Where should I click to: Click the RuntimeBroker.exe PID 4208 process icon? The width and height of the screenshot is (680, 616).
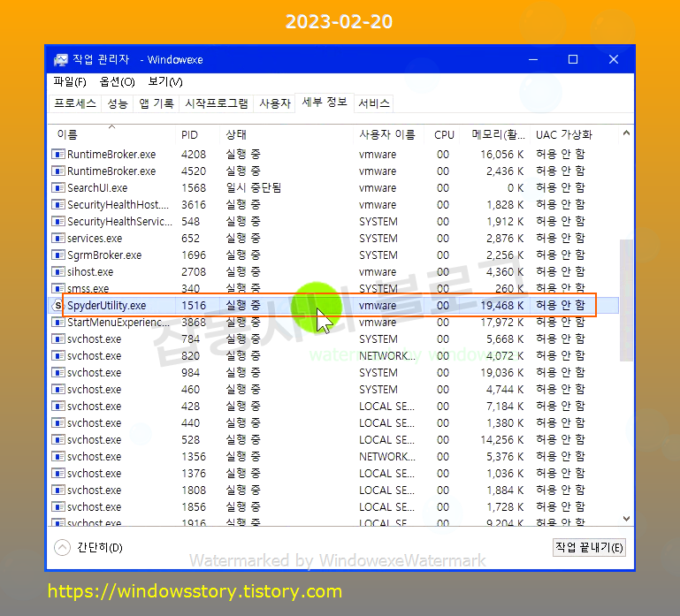point(58,155)
